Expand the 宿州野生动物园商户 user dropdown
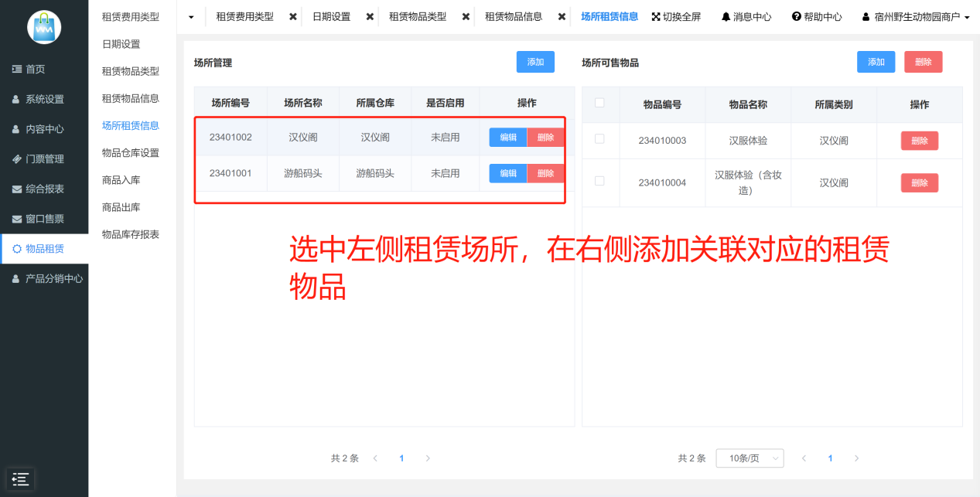Screen dimensions: 980x497 pyautogui.click(x=916, y=16)
